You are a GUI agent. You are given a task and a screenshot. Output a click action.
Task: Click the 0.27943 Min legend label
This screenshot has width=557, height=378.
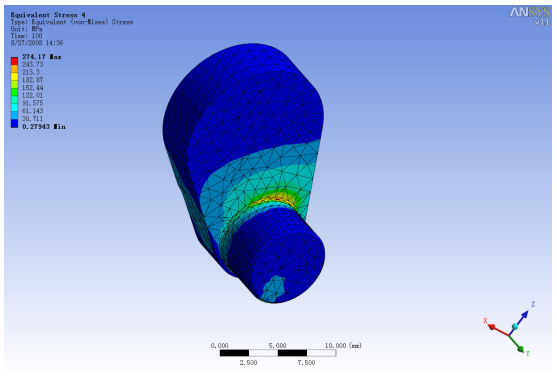pyautogui.click(x=44, y=126)
